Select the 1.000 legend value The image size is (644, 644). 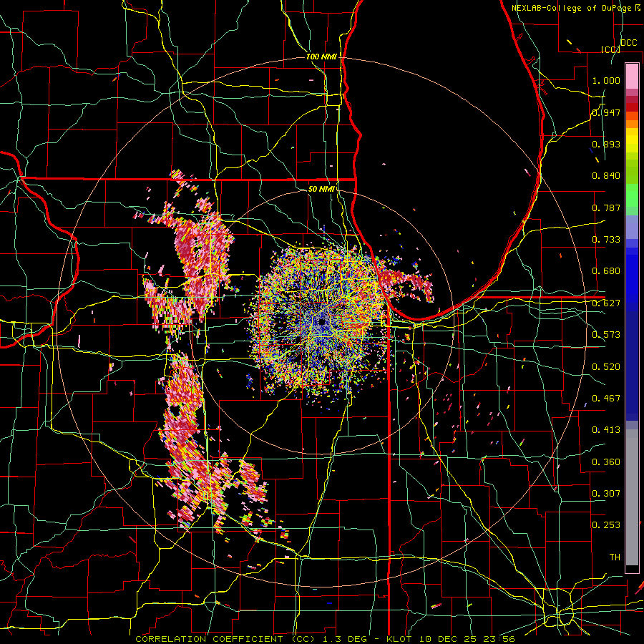click(x=606, y=80)
